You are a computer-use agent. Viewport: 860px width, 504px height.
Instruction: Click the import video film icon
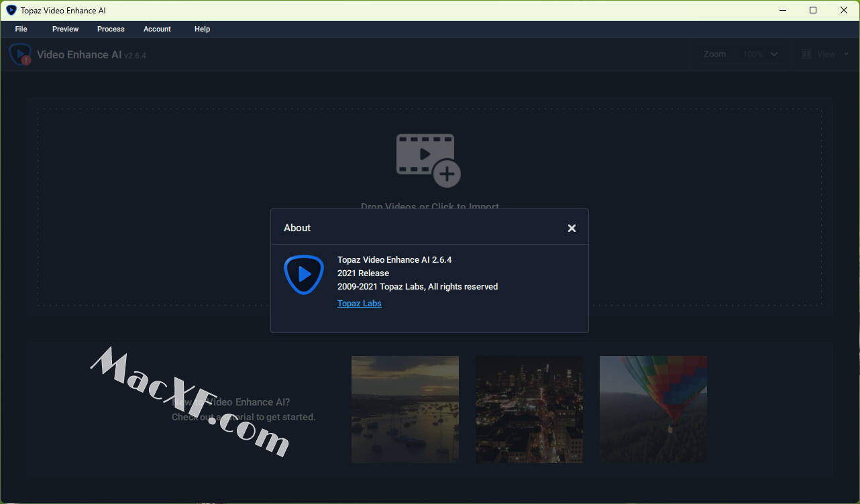(x=428, y=160)
